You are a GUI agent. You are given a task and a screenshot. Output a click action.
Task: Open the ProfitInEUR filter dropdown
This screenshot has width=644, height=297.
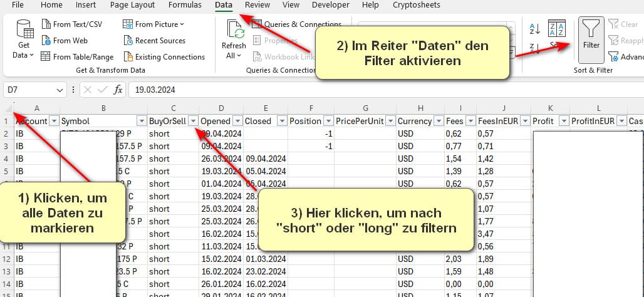(x=621, y=121)
